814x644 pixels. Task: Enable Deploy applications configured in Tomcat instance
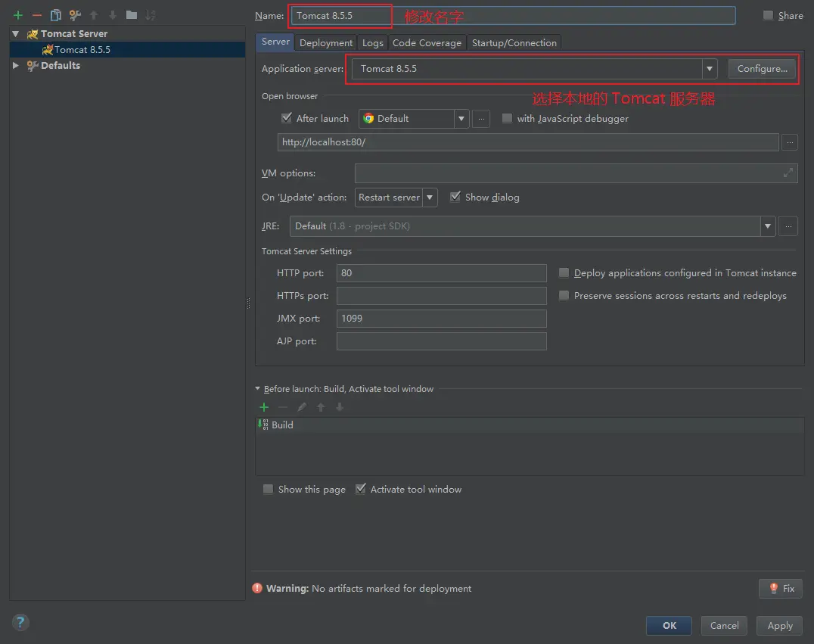click(564, 272)
